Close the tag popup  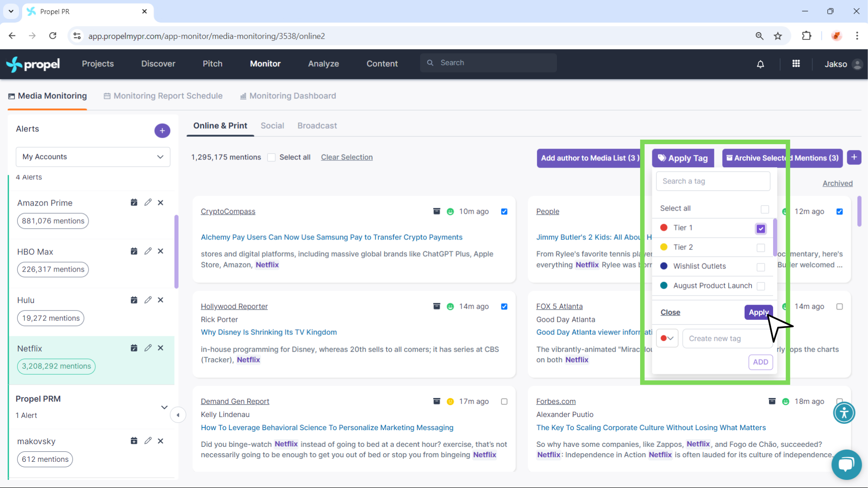[x=670, y=312]
